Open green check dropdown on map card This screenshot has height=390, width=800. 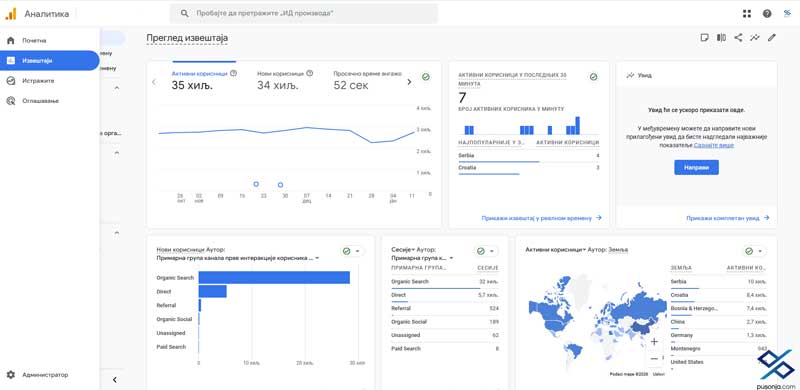point(755,251)
